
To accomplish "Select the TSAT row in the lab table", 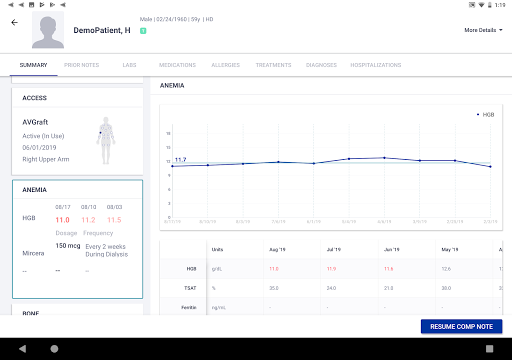I will click(331, 288).
